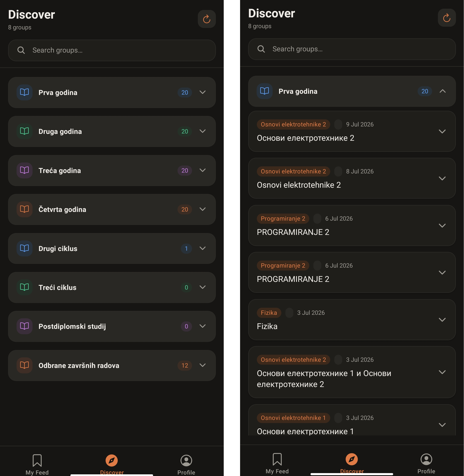Expand the Drugi ciklus group
This screenshot has height=476, width=464.
[x=203, y=248]
